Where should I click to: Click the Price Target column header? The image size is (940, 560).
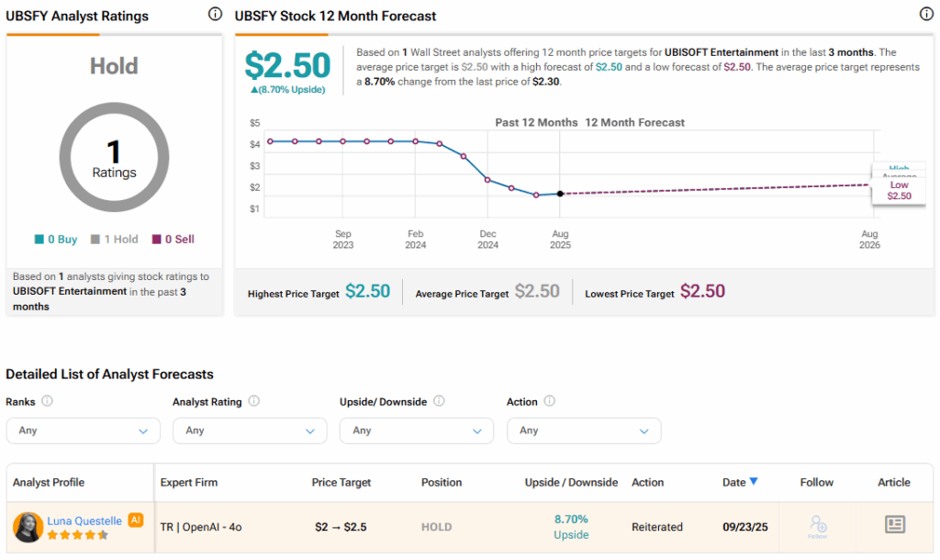(x=340, y=482)
